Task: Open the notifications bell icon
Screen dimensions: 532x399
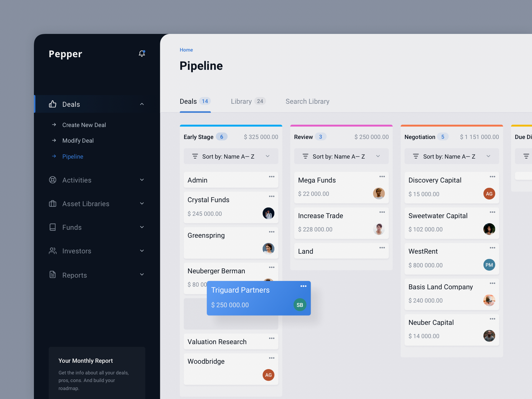Action: pos(142,54)
